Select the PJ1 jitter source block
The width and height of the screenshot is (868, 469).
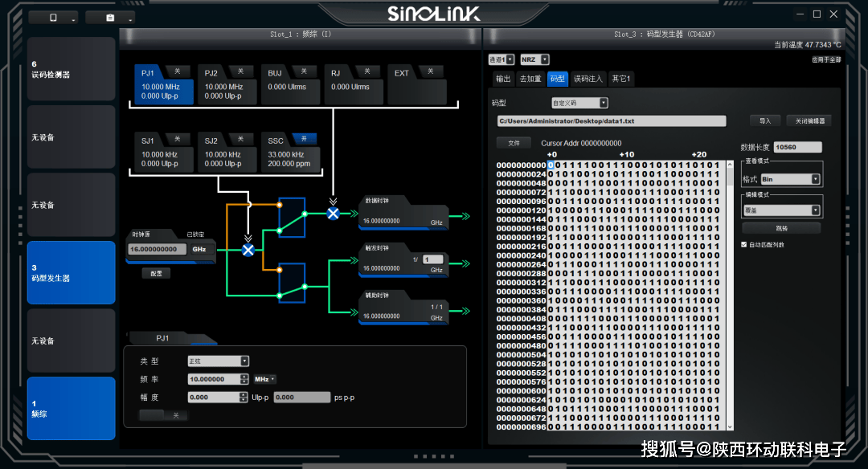(x=164, y=86)
